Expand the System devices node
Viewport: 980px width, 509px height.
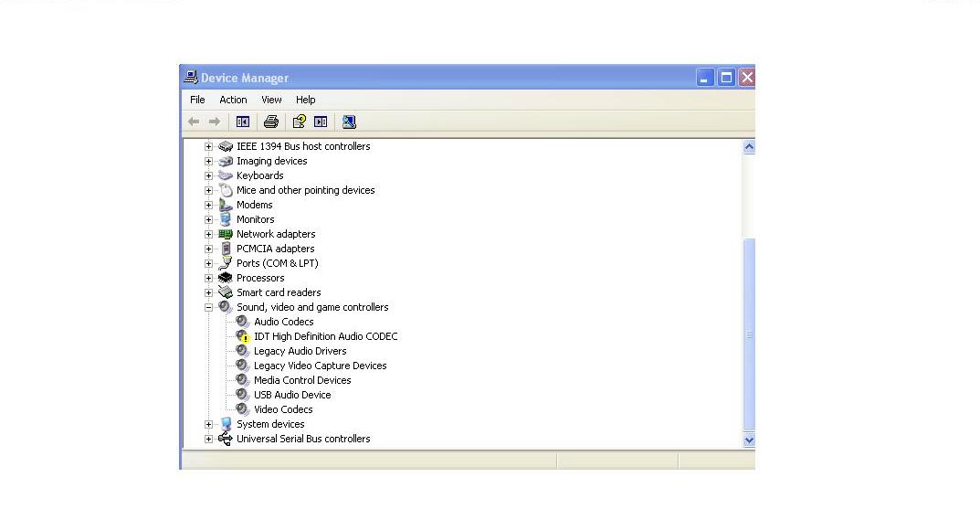point(209,424)
